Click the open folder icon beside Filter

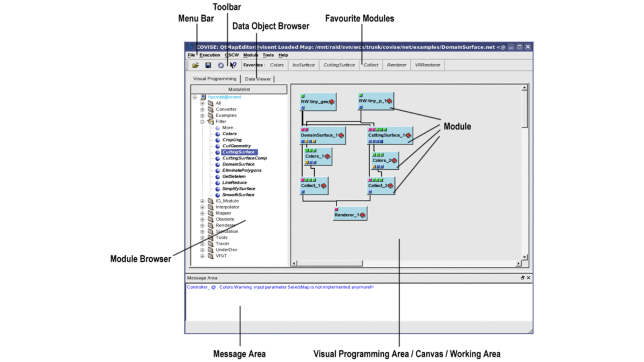coord(211,121)
